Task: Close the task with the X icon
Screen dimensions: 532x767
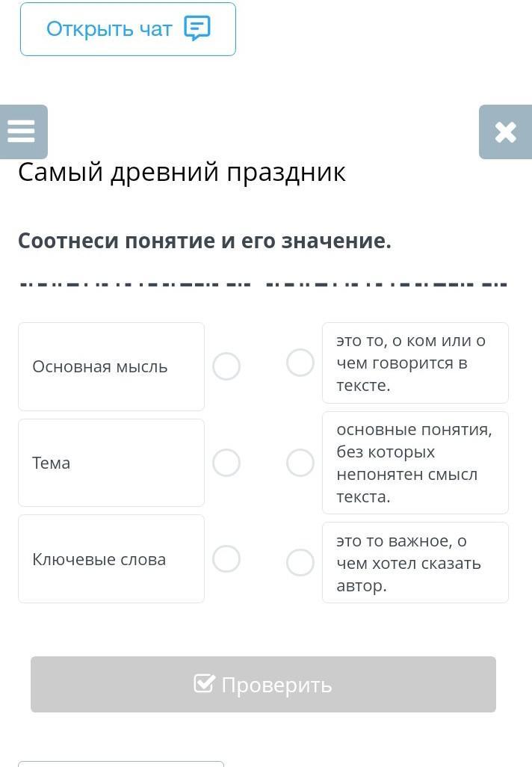Action: pyautogui.click(x=505, y=132)
